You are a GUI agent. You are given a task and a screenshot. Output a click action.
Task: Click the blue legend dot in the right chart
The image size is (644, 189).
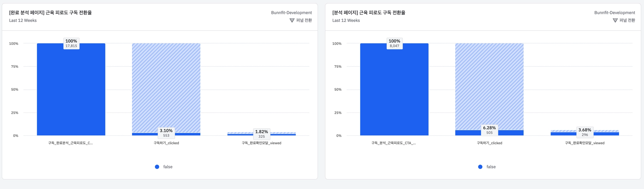480,167
